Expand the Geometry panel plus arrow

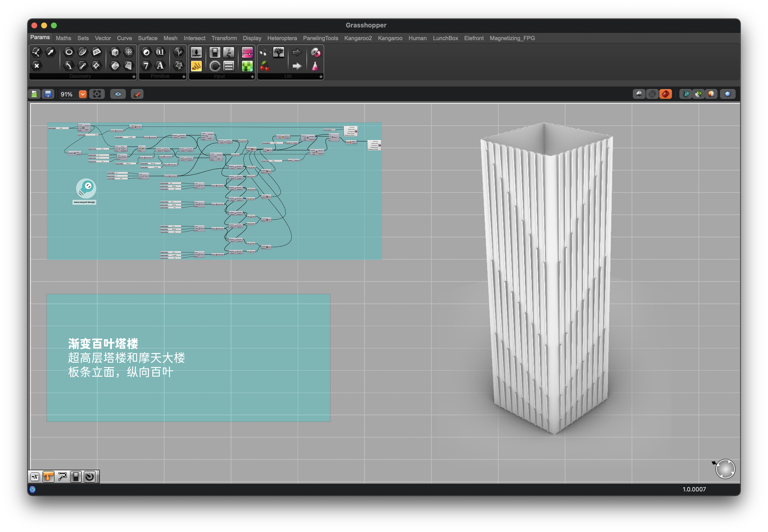click(x=134, y=77)
